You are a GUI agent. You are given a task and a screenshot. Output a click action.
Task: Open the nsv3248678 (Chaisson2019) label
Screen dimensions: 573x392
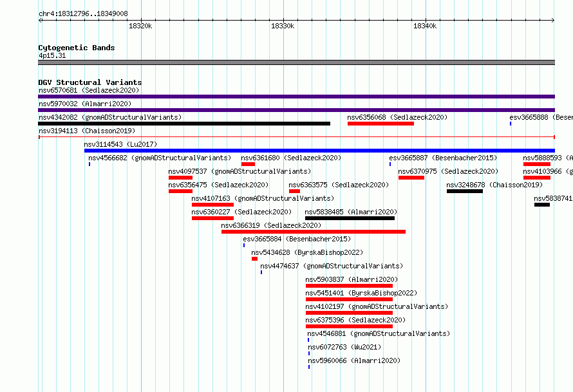coord(494,185)
